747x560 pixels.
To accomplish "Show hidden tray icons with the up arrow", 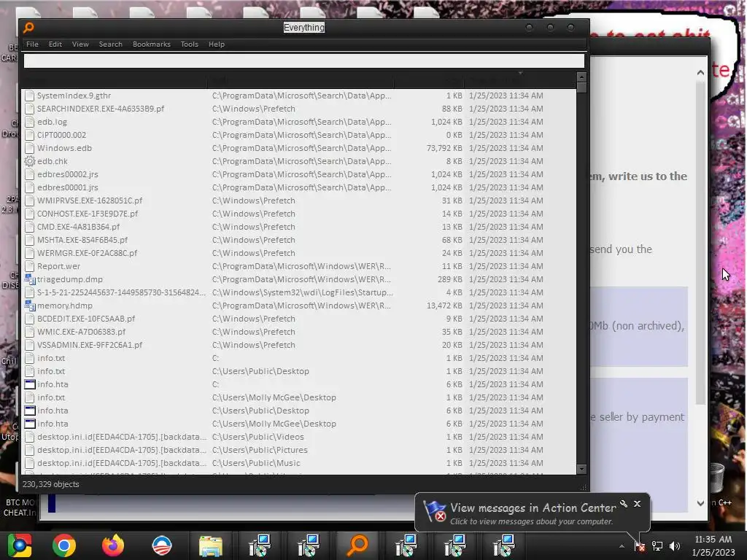I will [x=622, y=546].
